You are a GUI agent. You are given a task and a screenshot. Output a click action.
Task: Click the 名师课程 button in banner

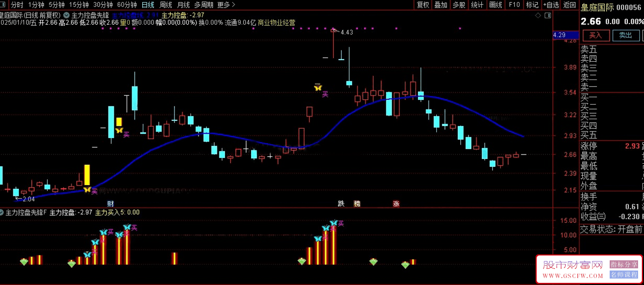click(624, 274)
